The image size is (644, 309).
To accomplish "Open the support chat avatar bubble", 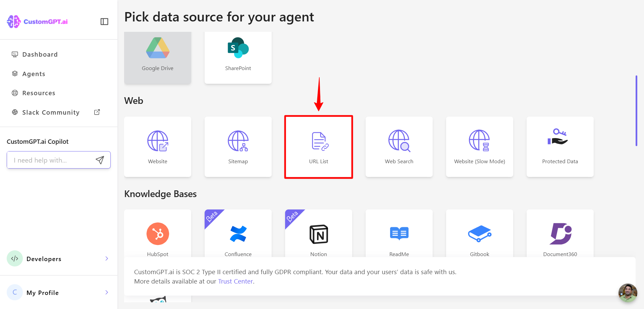I will coord(628,293).
